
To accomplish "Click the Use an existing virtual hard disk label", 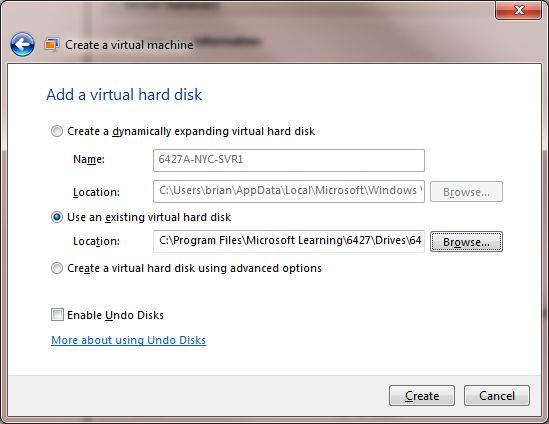I will click(x=149, y=217).
